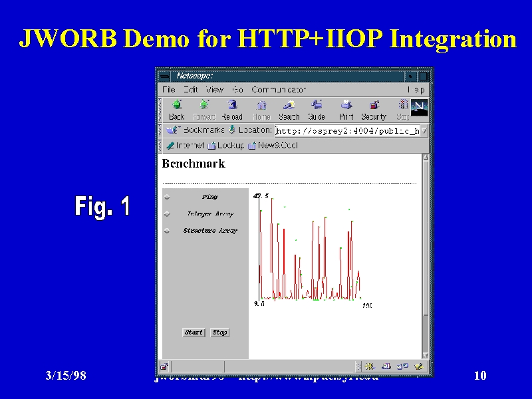This screenshot has width=532, height=399.
Task: Open the File menu
Action: [x=169, y=90]
